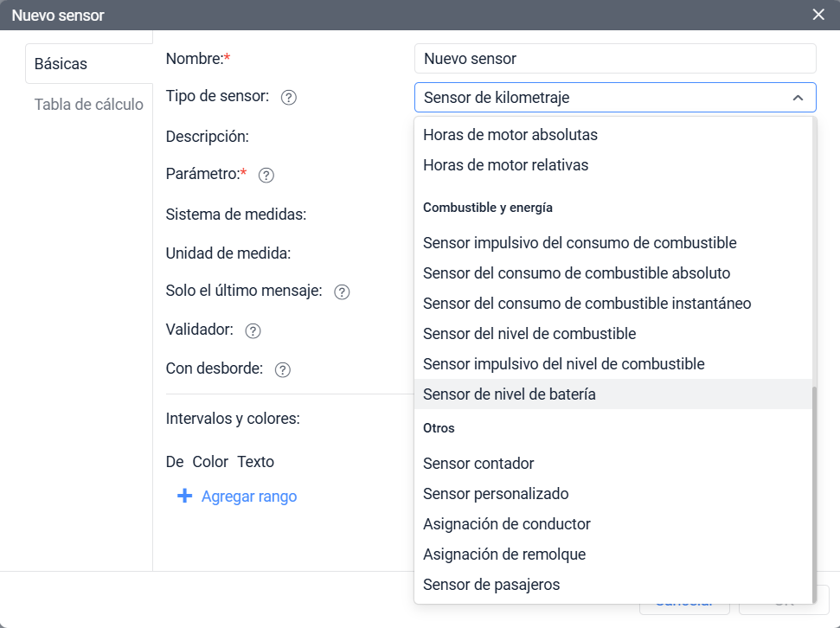Click the Agregar rango link
The height and width of the screenshot is (628, 840).
[248, 496]
